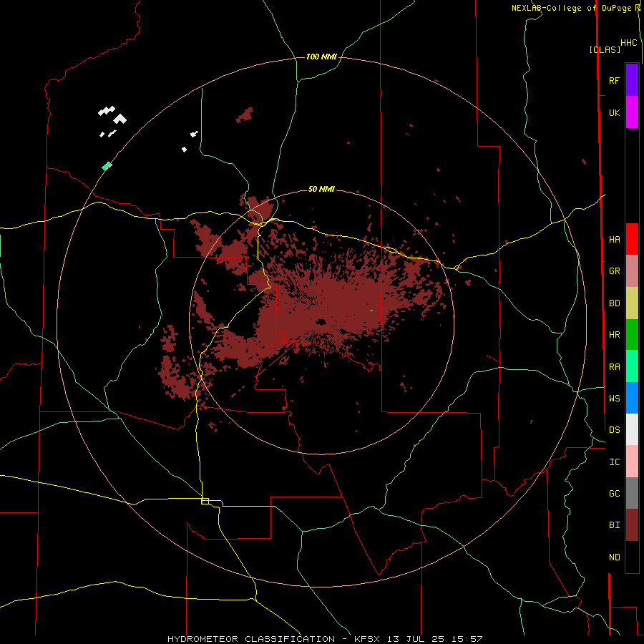The width and height of the screenshot is (644, 644).
Task: Click the purple RF swatch in legend
Action: pos(632,80)
